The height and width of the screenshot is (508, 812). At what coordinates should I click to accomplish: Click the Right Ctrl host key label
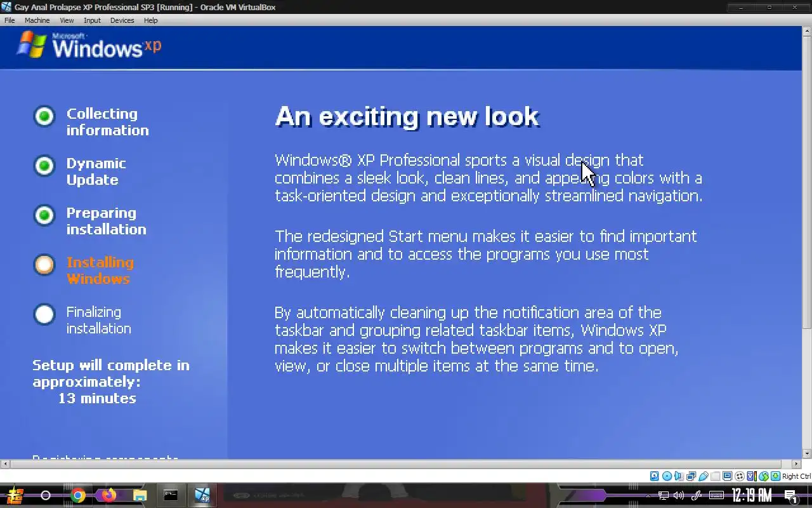point(797,476)
